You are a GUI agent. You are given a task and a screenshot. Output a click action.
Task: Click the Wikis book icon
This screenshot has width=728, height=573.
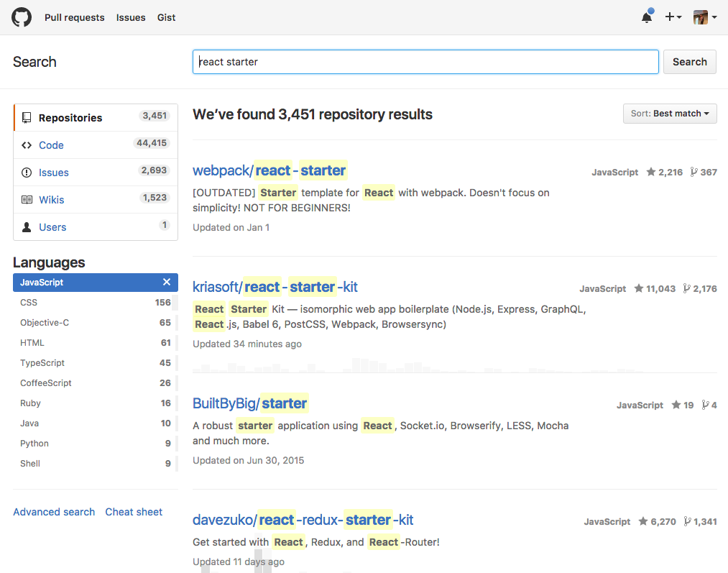(x=27, y=200)
